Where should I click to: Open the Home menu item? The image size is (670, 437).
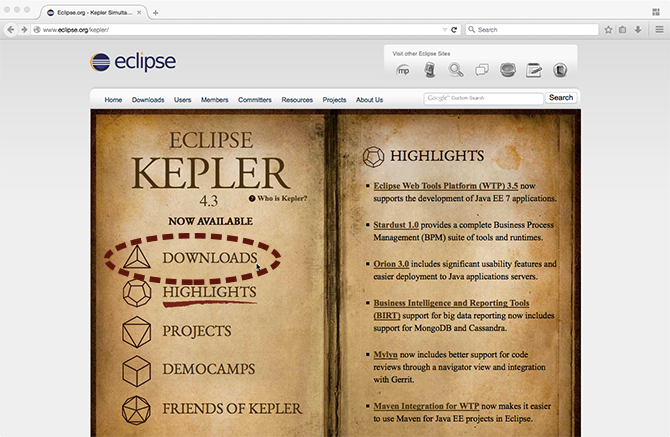coord(113,100)
